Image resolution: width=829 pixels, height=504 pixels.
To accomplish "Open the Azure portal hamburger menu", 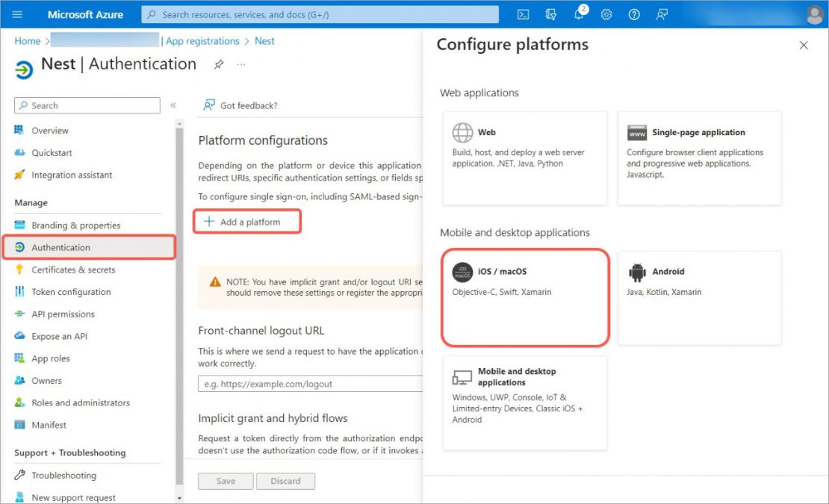I will pos(17,14).
